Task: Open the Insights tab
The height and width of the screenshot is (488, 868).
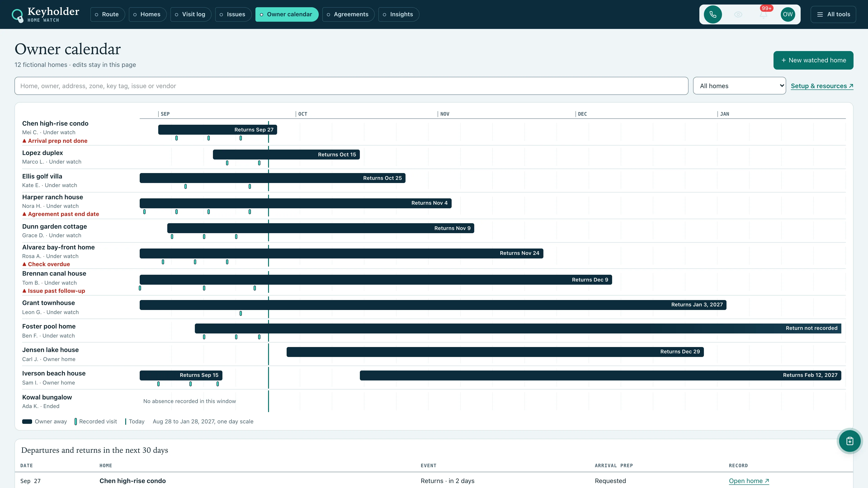Action: tap(399, 14)
